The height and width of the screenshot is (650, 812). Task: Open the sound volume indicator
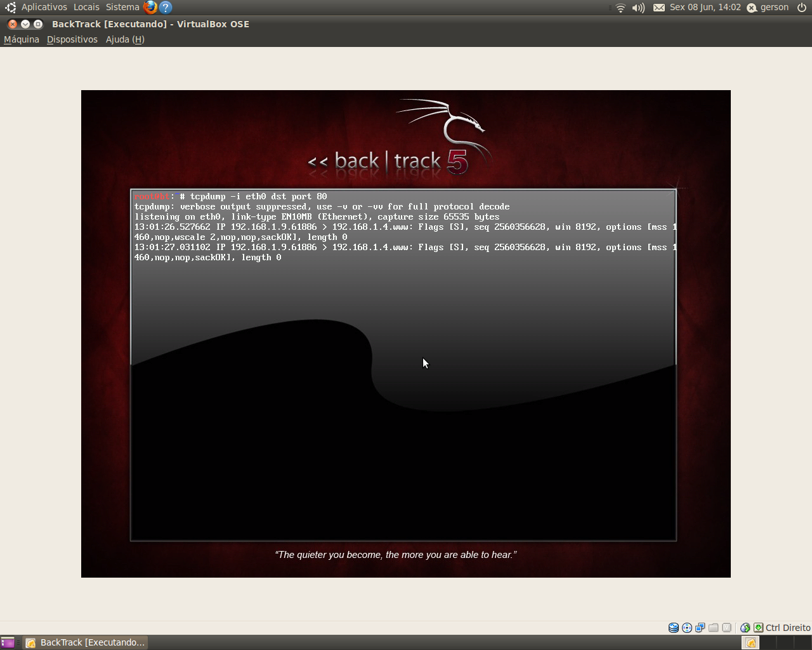tap(638, 8)
